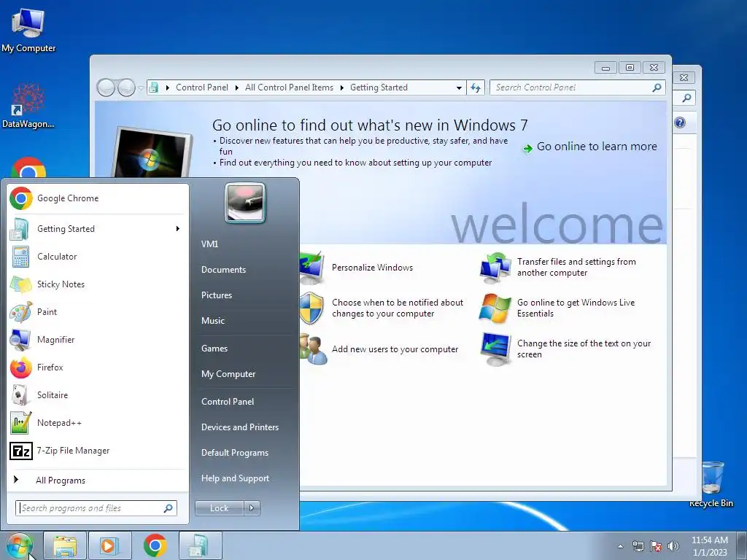Open Google Chrome from the Start menu

click(x=98, y=198)
